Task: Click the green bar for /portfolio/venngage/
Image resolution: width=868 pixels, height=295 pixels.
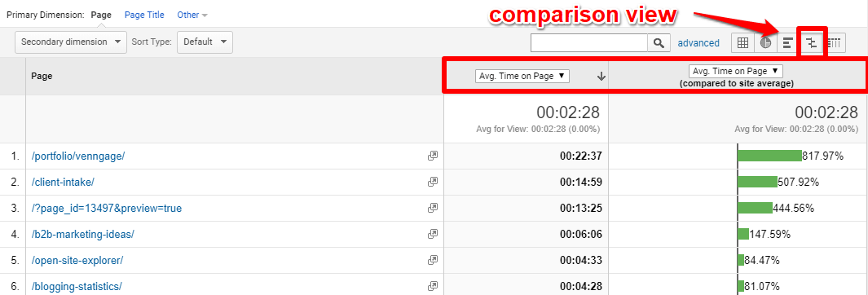Action: [769, 156]
